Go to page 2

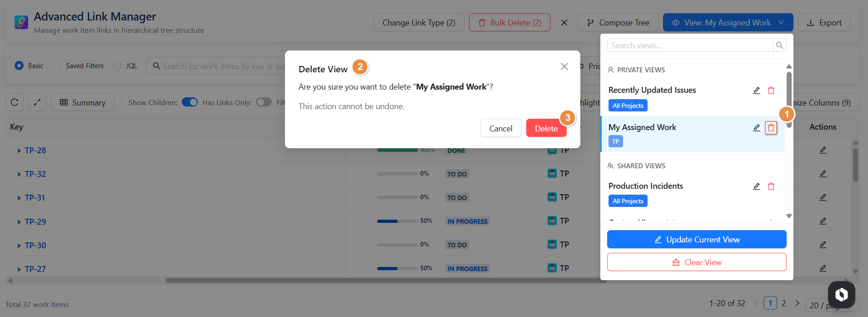(x=783, y=303)
